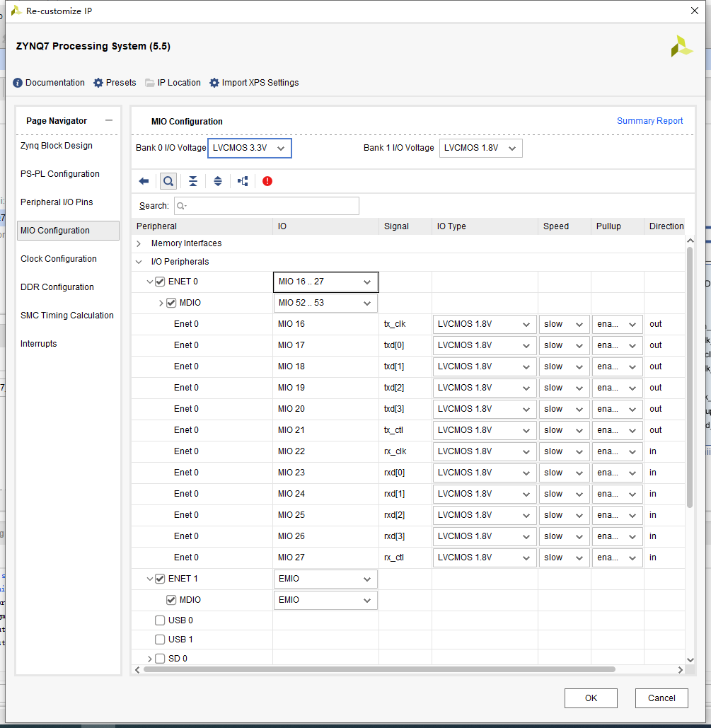Uncheck the MDIO checkbox under ENET 0
711x728 pixels.
pos(171,303)
